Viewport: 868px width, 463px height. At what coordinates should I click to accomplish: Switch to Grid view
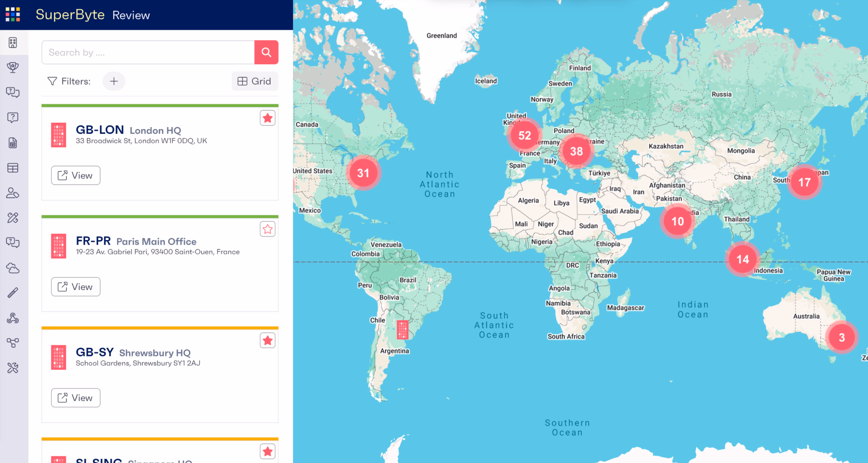[255, 81]
